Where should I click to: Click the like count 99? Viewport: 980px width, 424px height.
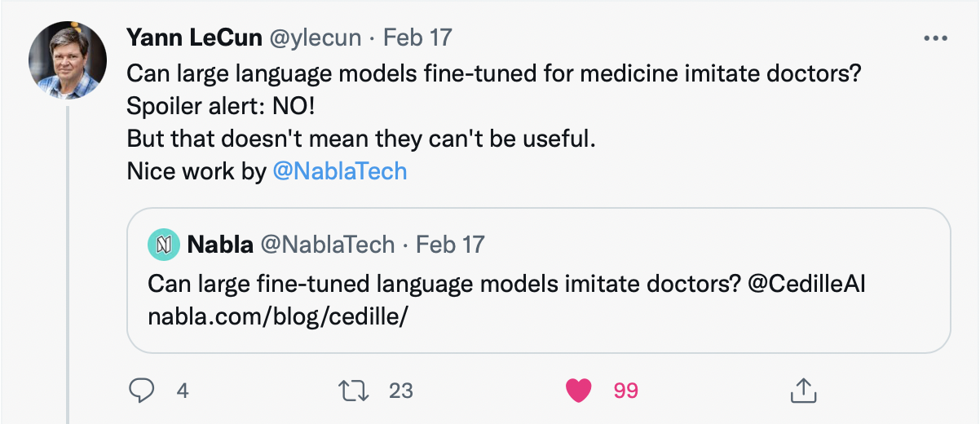(x=625, y=391)
